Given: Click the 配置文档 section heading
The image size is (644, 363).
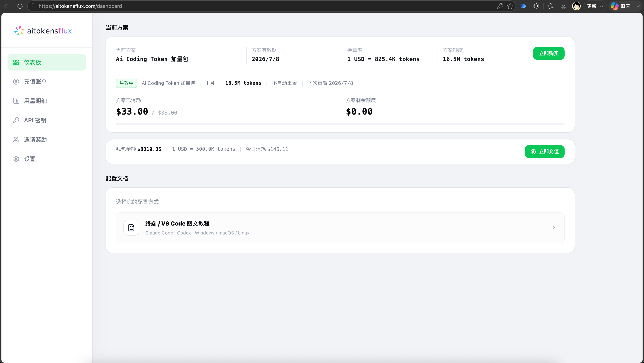Looking at the screenshot, I should (x=117, y=178).
